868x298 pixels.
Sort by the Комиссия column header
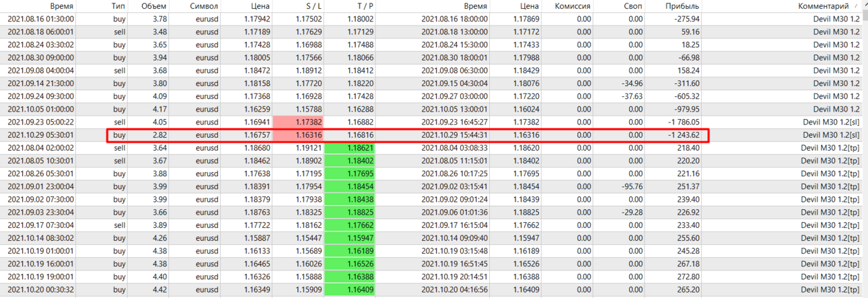pos(572,6)
